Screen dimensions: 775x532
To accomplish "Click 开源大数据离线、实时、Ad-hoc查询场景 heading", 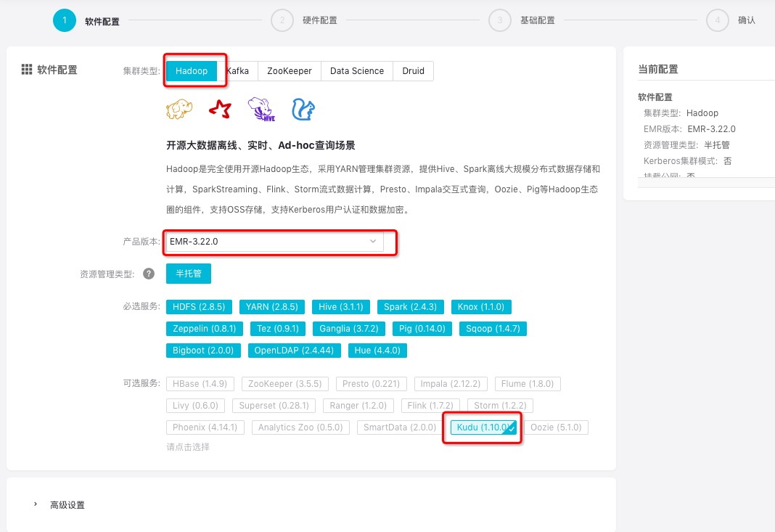I will [261, 145].
